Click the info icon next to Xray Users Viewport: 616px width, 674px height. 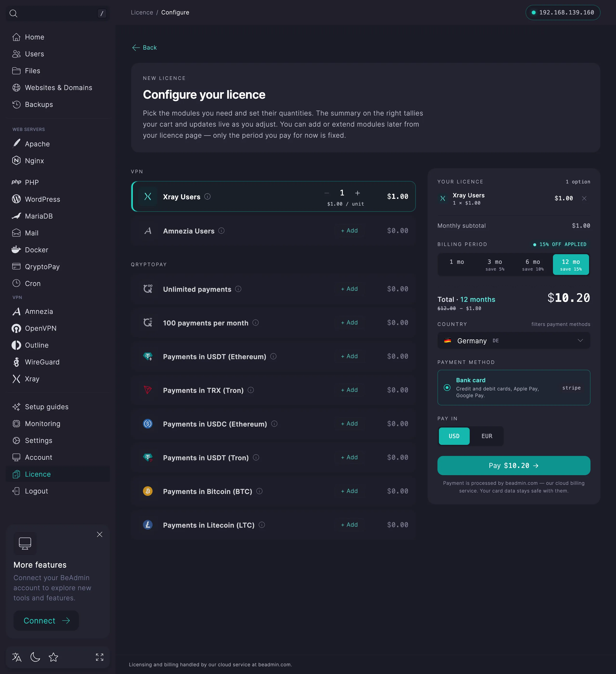coord(208,197)
